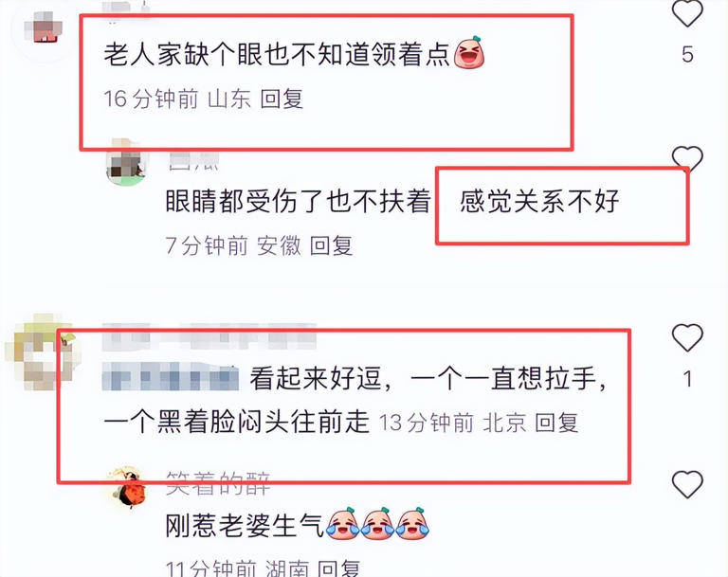The width and height of the screenshot is (728, 577).
Task: Tap the crying-laughing emojis after 刚惹老婆生气
Action: coord(377,524)
